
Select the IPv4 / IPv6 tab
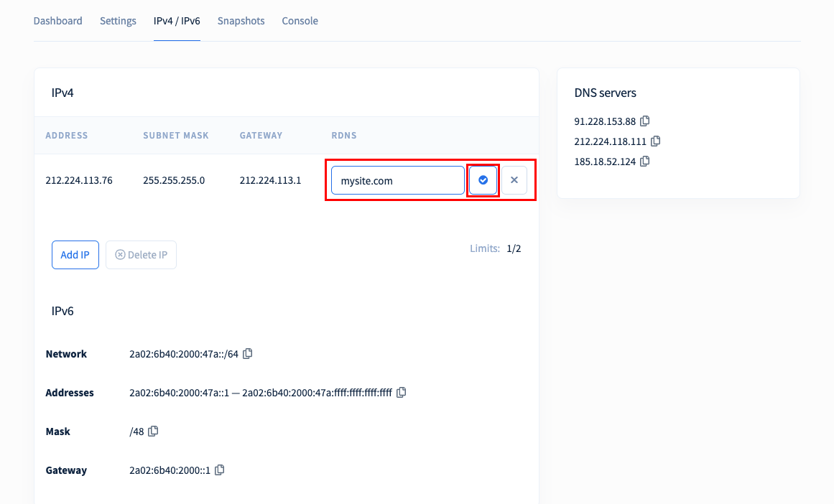177,21
